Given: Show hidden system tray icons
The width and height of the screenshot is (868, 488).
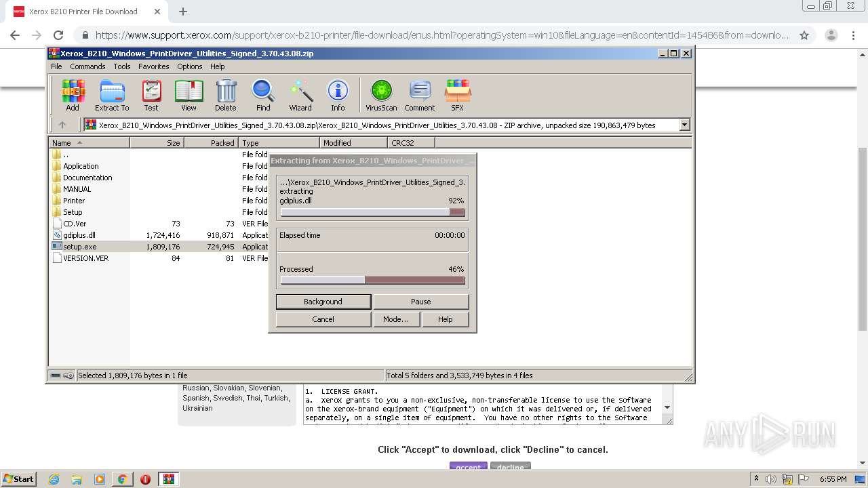Looking at the screenshot, I should point(757,479).
